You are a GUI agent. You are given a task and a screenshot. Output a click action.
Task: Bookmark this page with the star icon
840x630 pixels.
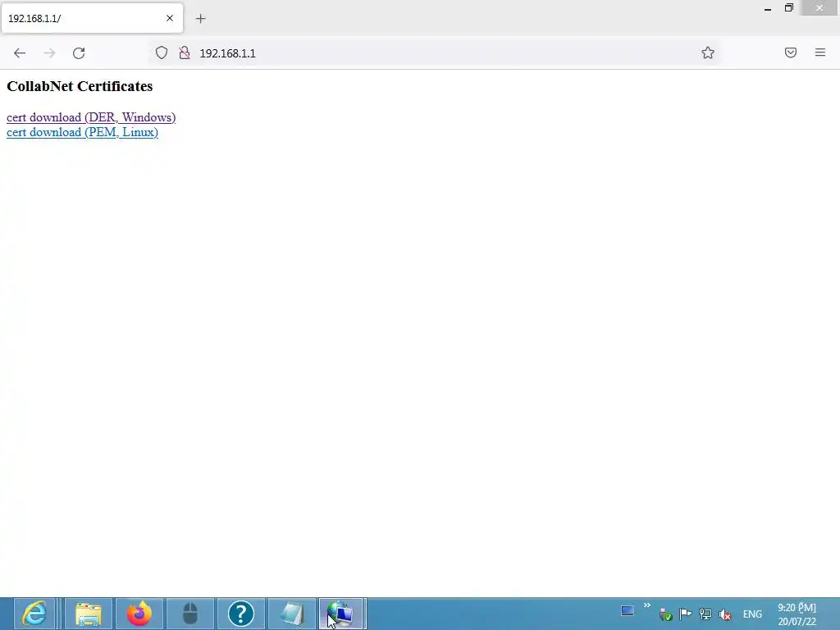708,52
